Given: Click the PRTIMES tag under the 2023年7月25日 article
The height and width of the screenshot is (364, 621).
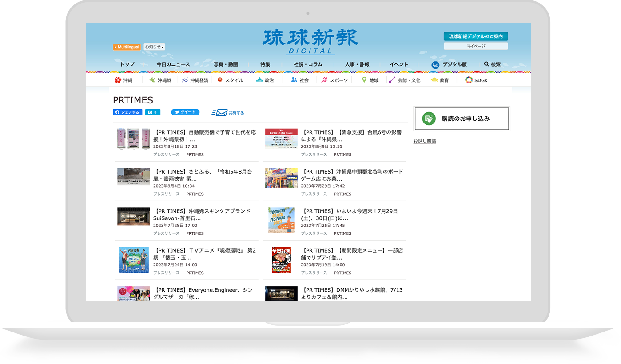Looking at the screenshot, I should tap(342, 233).
